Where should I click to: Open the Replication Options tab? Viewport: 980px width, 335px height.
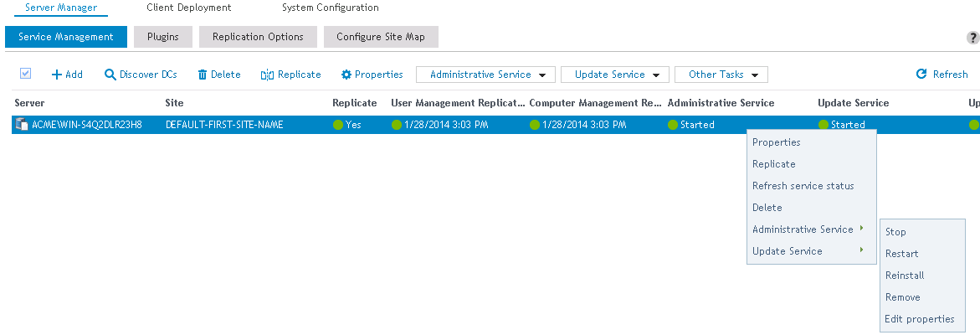click(258, 37)
